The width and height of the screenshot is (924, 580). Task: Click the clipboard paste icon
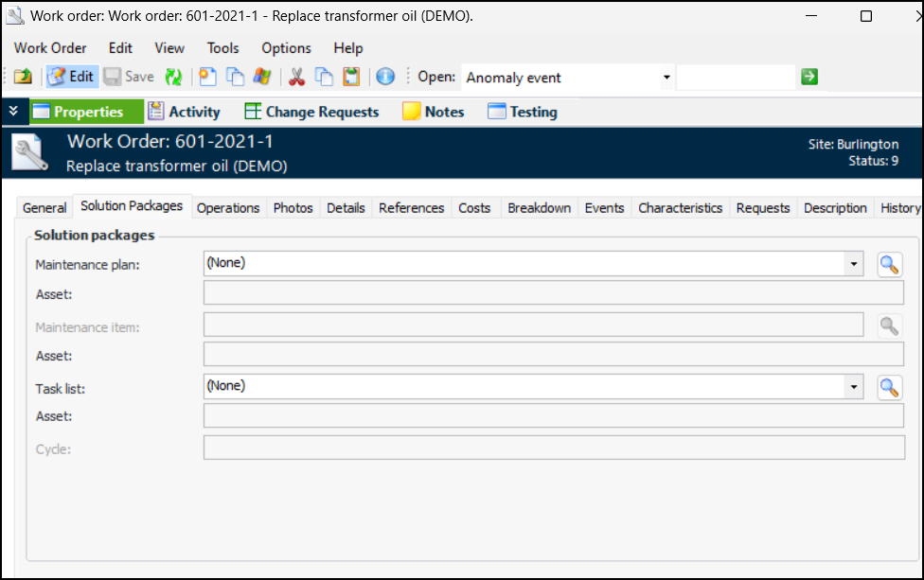click(351, 78)
